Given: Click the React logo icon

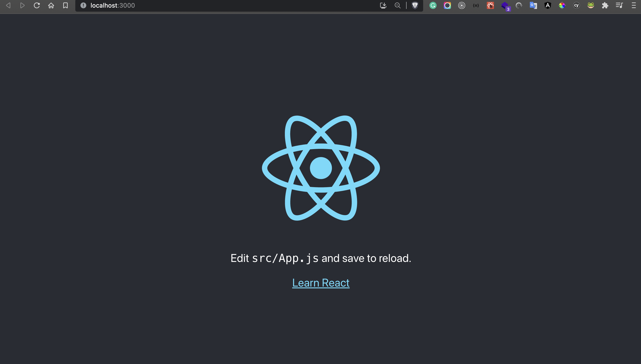Looking at the screenshot, I should point(320,168).
